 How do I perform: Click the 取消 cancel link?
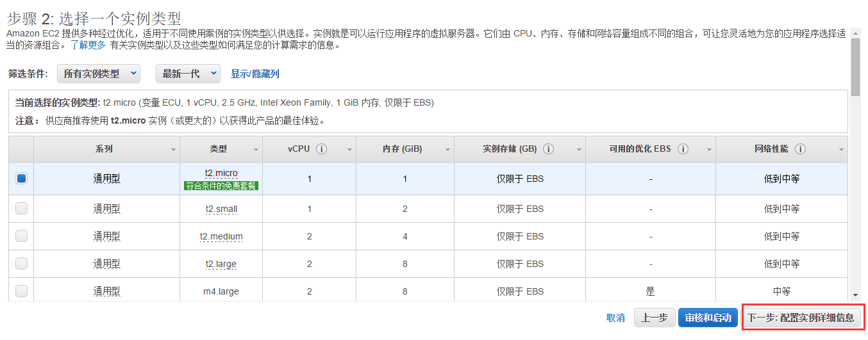click(x=615, y=318)
